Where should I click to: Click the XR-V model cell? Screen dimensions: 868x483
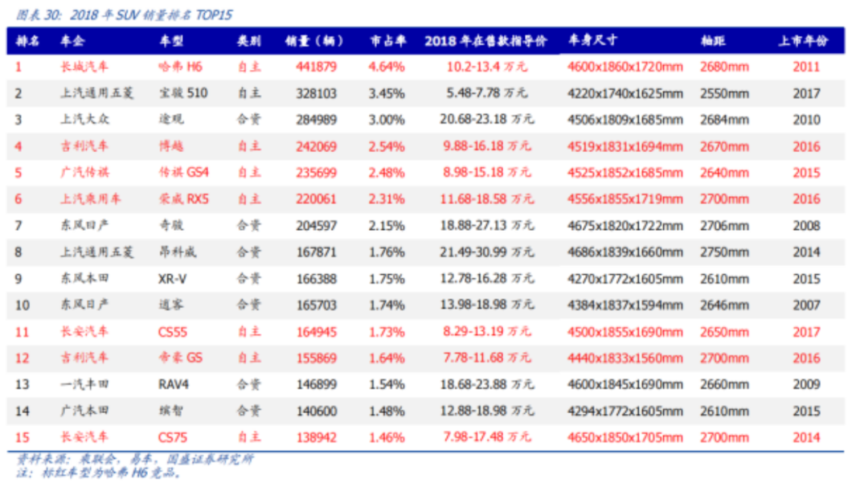(x=173, y=278)
